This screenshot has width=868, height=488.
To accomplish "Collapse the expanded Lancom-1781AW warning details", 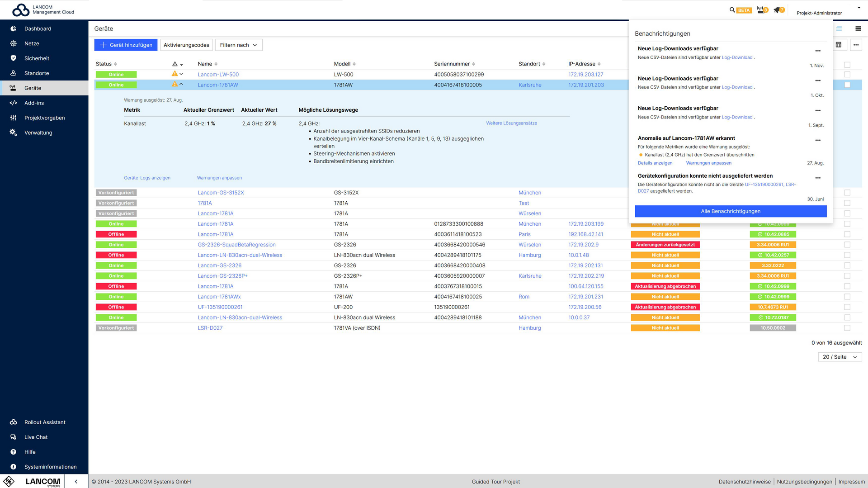I will pyautogui.click(x=181, y=84).
